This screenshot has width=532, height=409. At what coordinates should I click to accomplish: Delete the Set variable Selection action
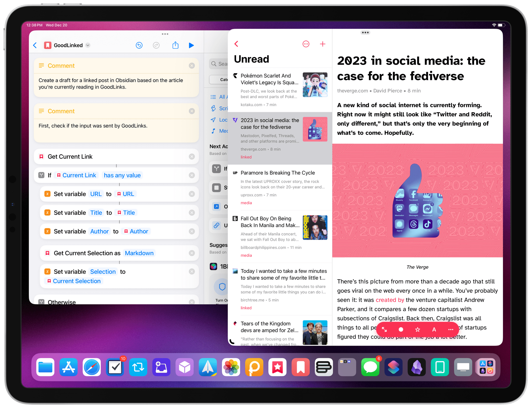coord(192,271)
